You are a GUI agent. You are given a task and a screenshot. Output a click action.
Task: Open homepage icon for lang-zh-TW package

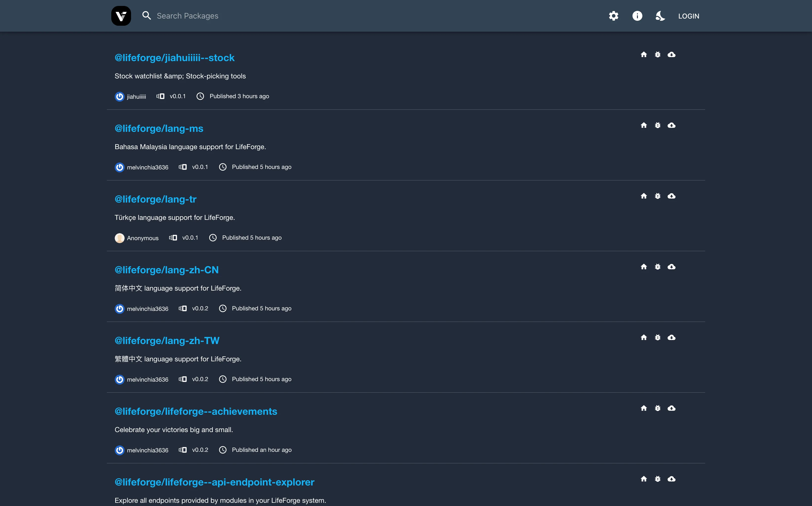(x=644, y=337)
